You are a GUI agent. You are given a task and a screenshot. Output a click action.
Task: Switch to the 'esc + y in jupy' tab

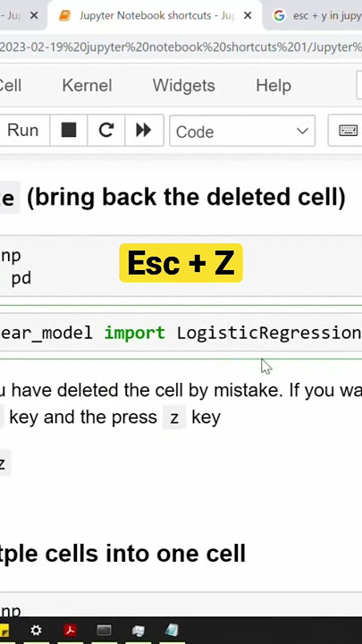tap(318, 15)
